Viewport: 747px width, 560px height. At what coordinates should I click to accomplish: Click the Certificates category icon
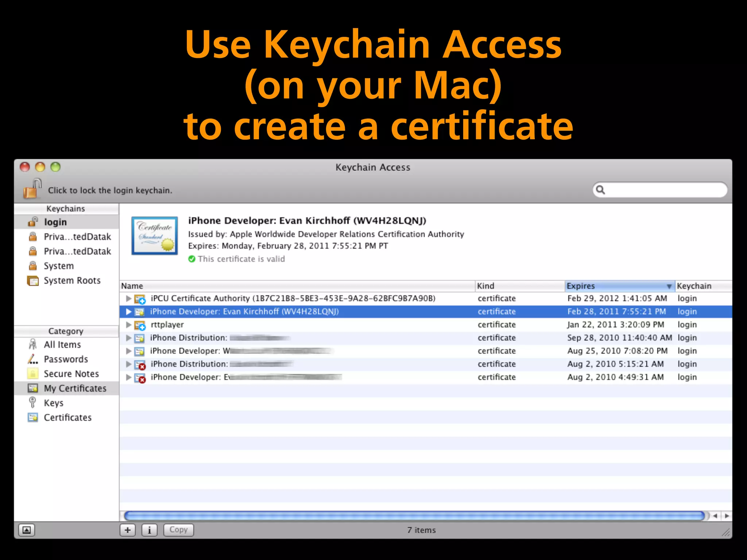click(x=33, y=417)
